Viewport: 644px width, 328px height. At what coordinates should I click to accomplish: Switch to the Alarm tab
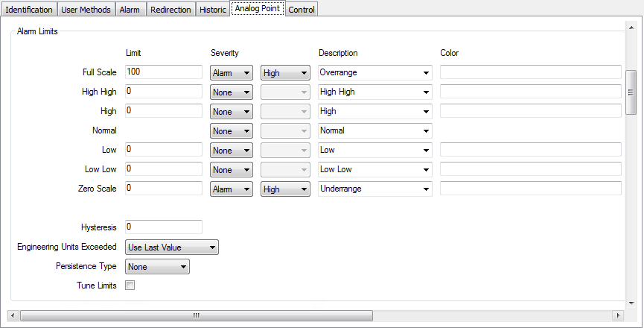pos(129,10)
